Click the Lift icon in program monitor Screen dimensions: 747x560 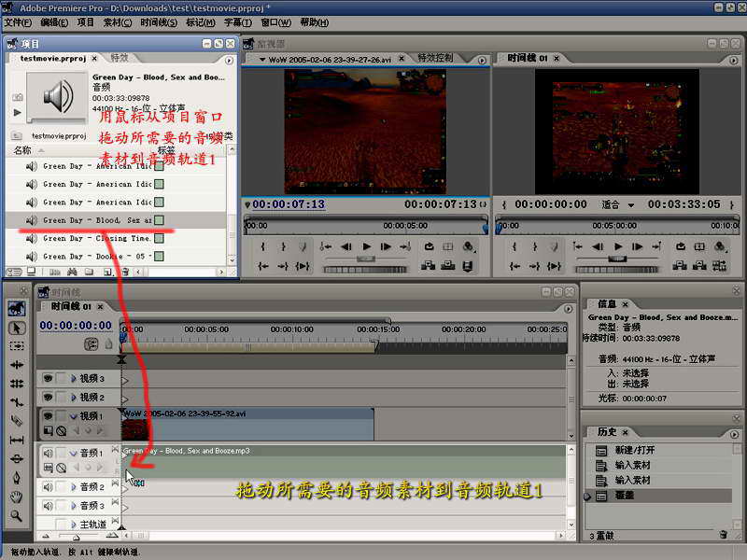coord(680,266)
